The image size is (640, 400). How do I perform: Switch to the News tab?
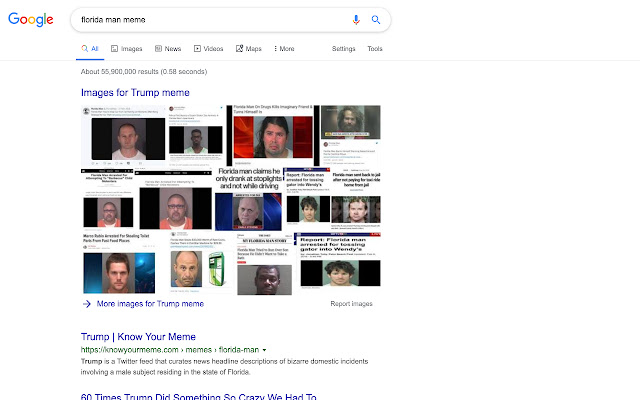[x=168, y=49]
